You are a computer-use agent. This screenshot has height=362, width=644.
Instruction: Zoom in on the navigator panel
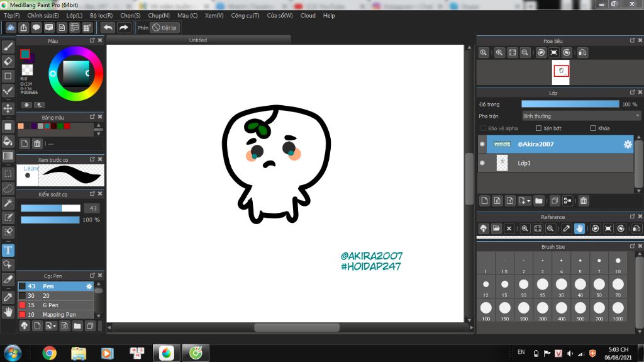[499, 53]
